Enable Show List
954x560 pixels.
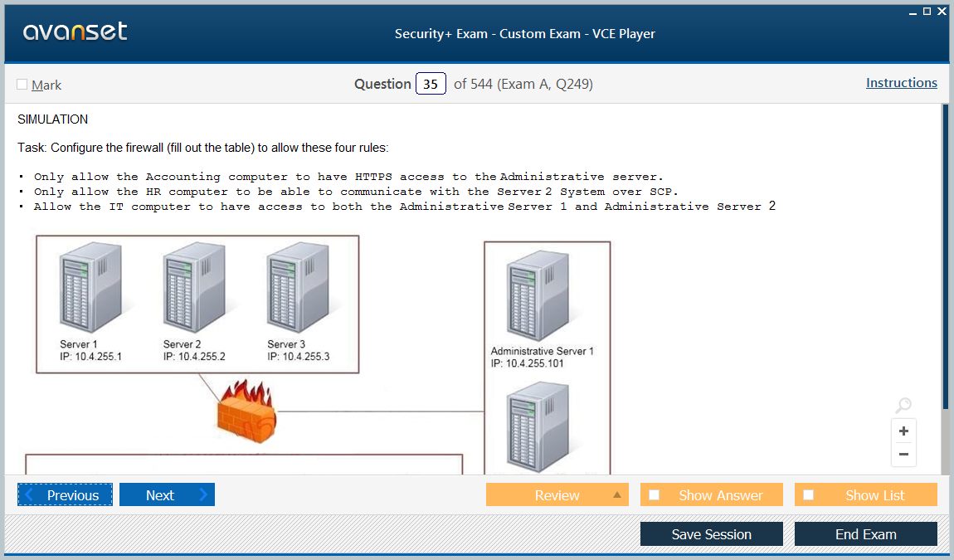click(x=808, y=494)
